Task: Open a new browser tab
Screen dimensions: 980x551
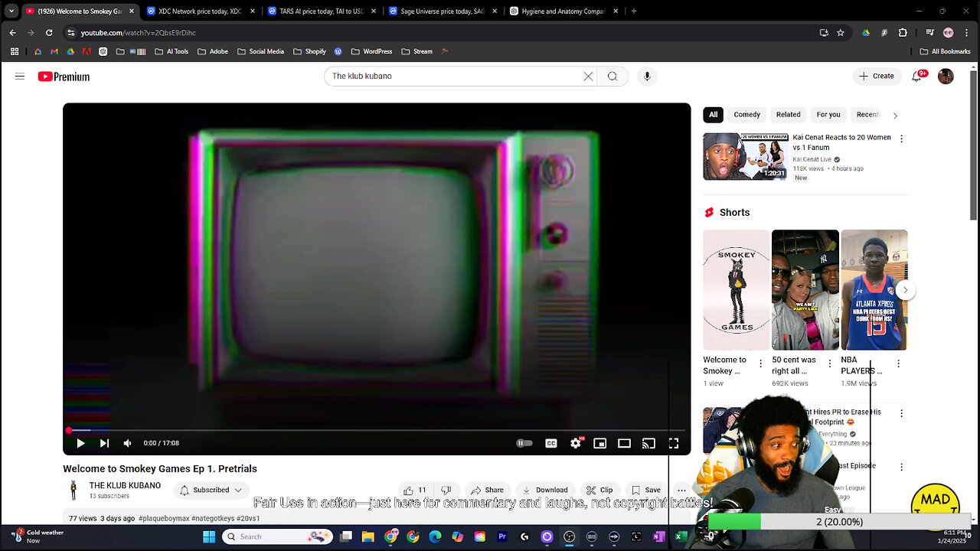Action: pyautogui.click(x=634, y=11)
